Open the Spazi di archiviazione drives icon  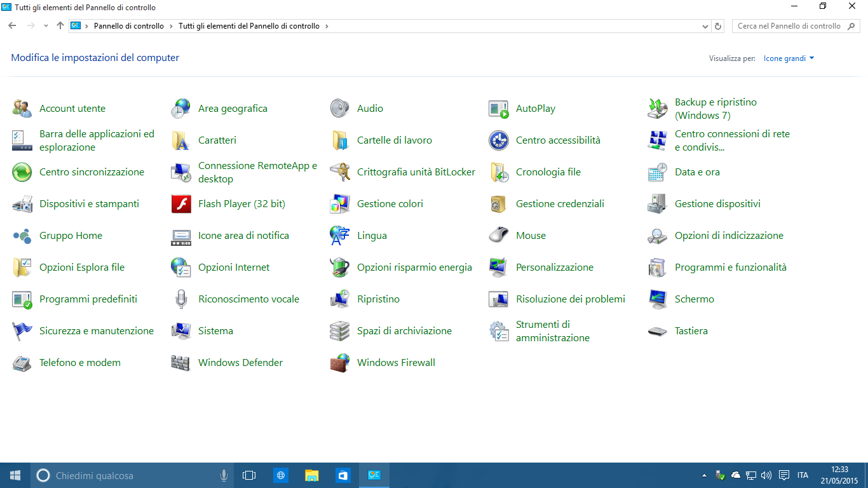pos(340,331)
